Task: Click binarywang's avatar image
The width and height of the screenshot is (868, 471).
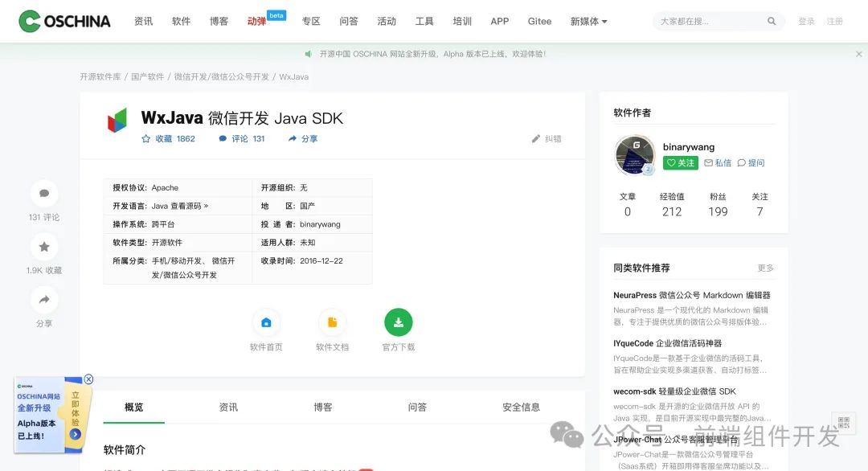Action: (634, 155)
